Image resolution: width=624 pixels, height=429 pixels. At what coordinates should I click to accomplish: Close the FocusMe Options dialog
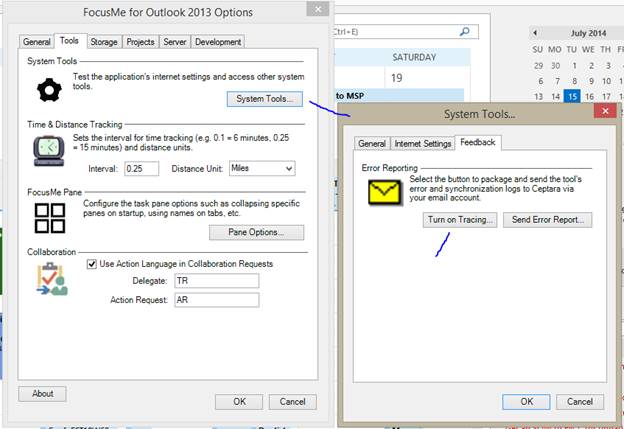(318, 9)
